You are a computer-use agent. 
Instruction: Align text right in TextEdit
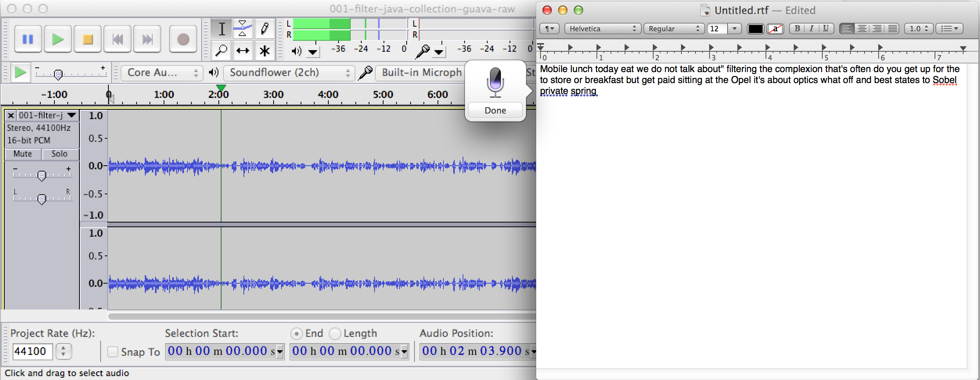click(877, 29)
